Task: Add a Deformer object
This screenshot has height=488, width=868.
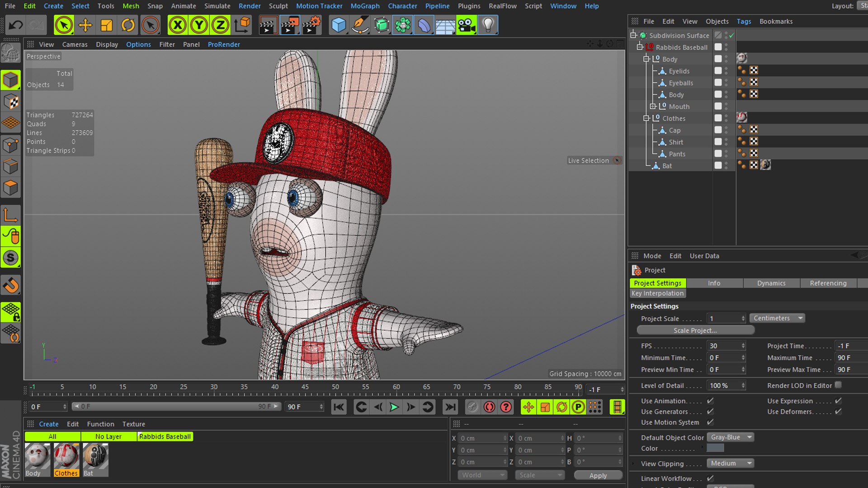Action: pyautogui.click(x=424, y=25)
